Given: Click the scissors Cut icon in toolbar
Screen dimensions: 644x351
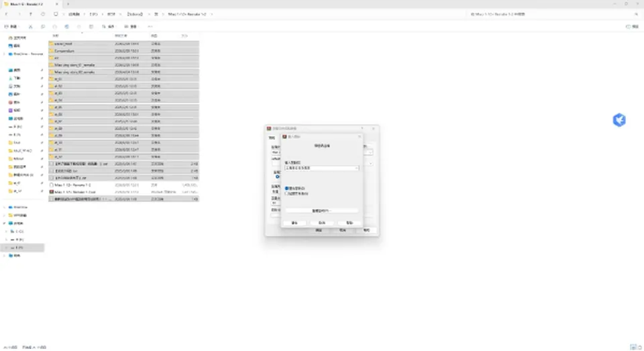Looking at the screenshot, I should [30, 27].
